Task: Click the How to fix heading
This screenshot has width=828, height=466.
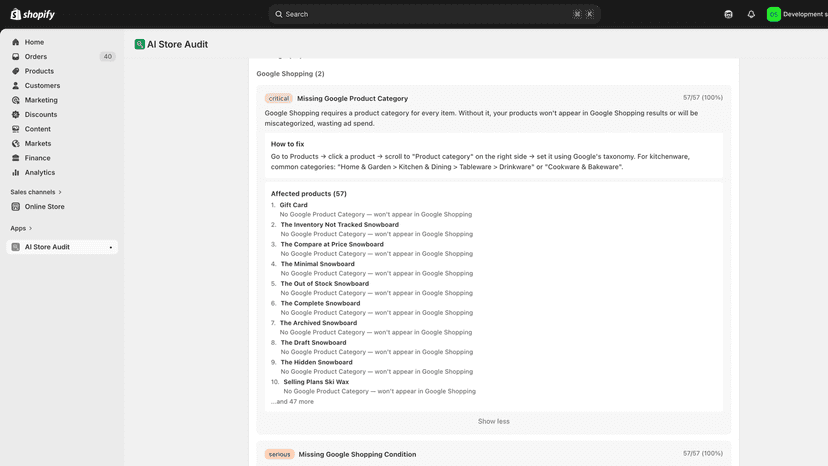Action: coord(287,144)
